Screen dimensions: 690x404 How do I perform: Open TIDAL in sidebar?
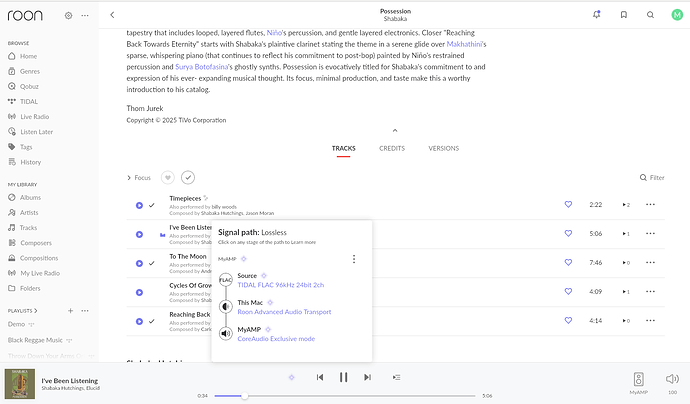(x=23, y=102)
